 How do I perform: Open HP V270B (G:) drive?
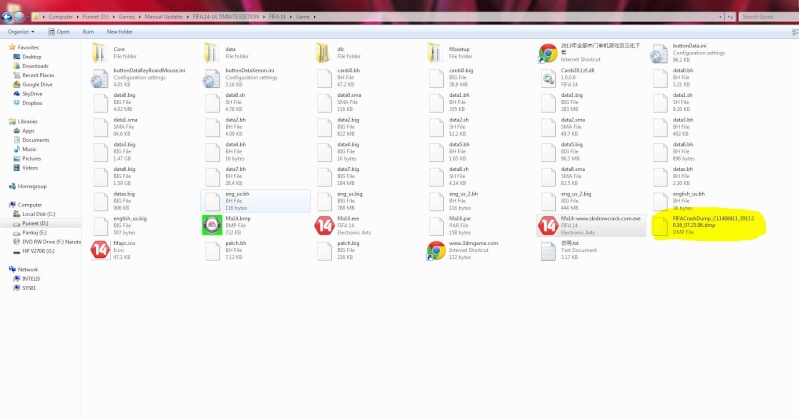(x=38, y=251)
